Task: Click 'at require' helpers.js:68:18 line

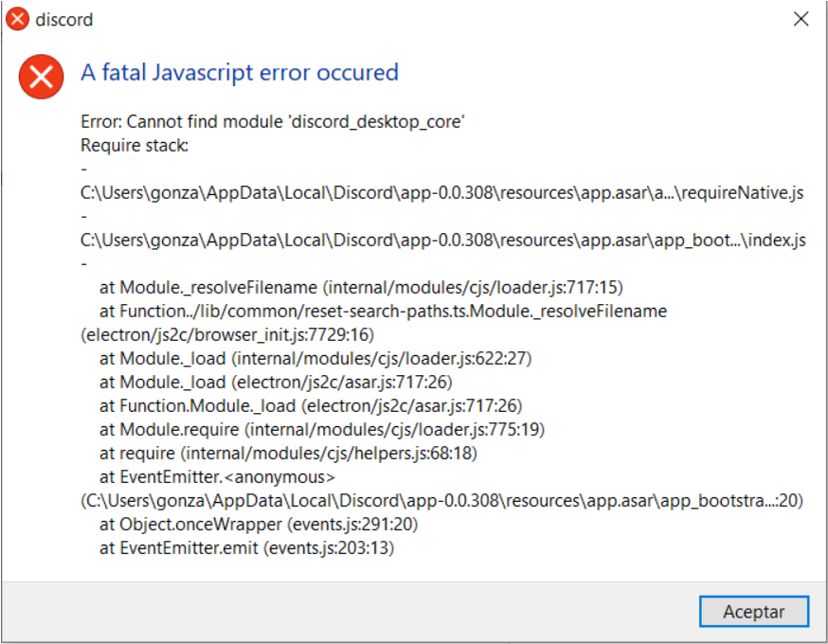Action: tap(288, 454)
